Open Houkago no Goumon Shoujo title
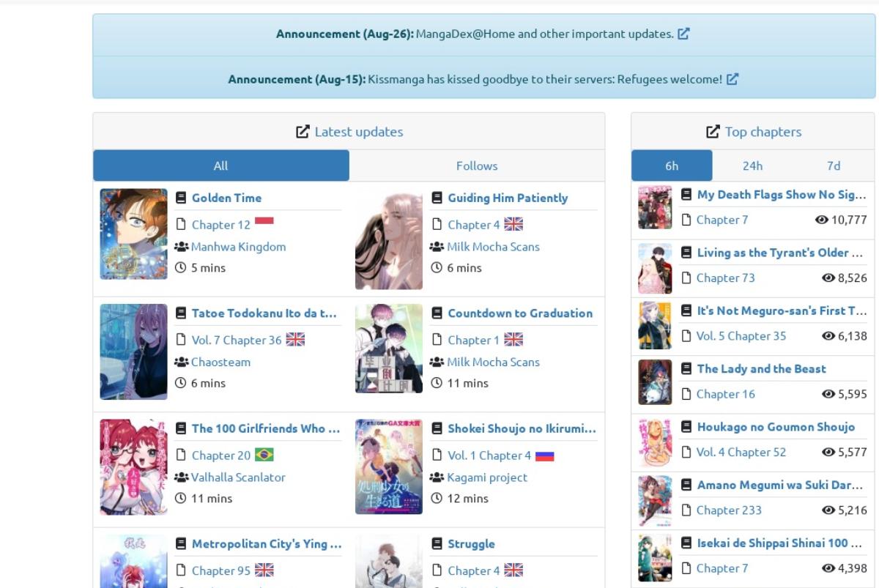Screen dimensions: 879x588 776,427
